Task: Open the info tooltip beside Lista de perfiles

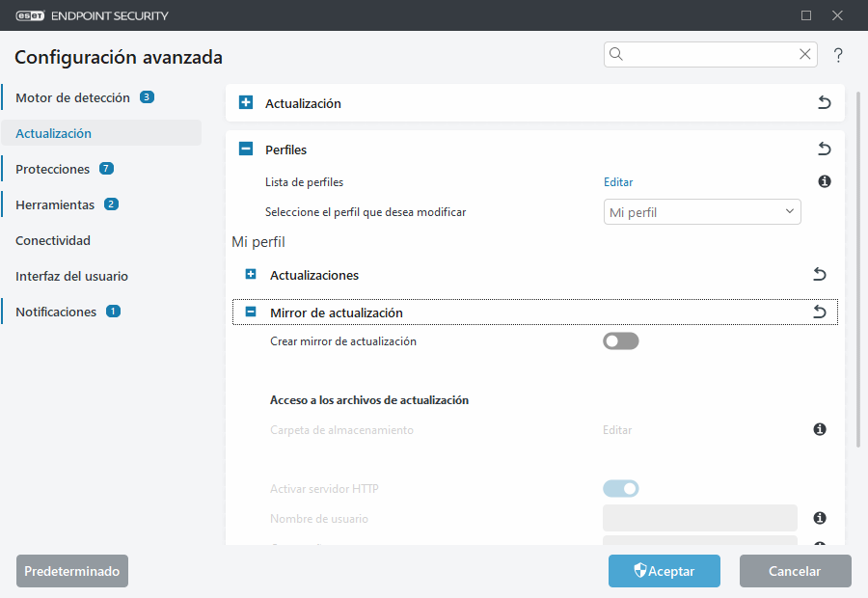Action: pos(825,181)
